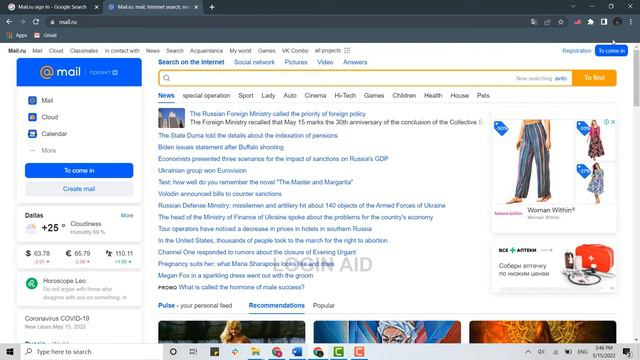Screen dimensions: 640x360
Task: Reload the mail.ru page
Action: (x=36, y=22)
